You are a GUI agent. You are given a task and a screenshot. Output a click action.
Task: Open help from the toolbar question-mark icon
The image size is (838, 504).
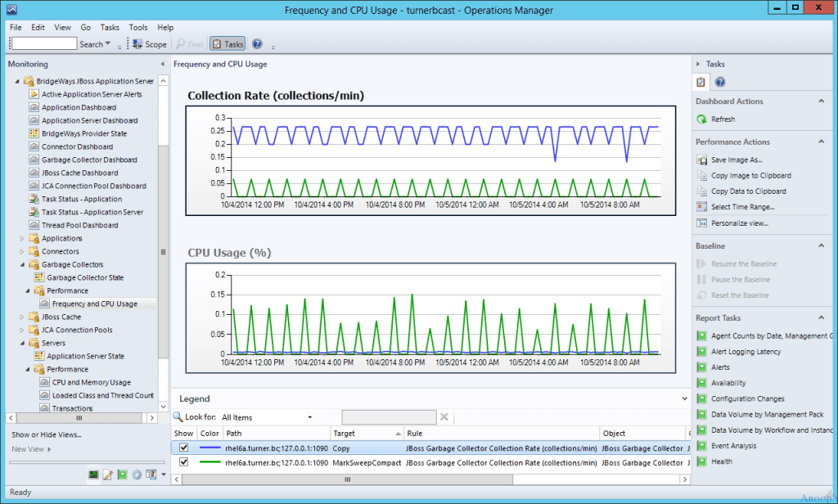(x=257, y=44)
